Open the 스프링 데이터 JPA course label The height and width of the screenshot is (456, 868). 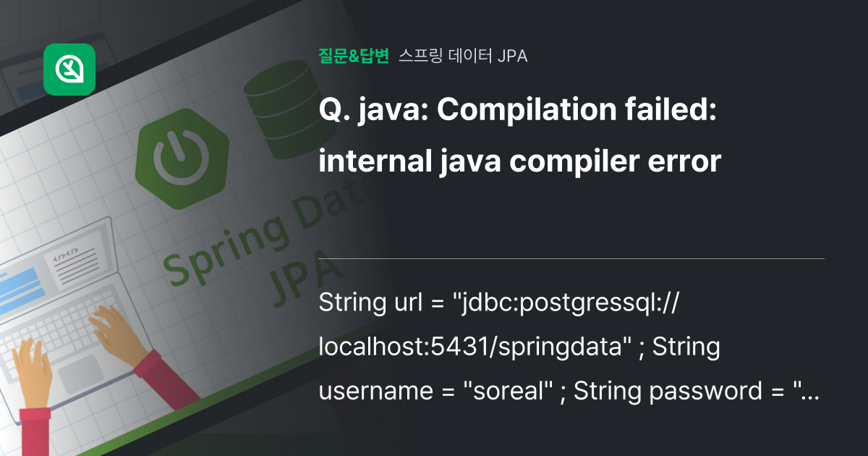(x=463, y=56)
